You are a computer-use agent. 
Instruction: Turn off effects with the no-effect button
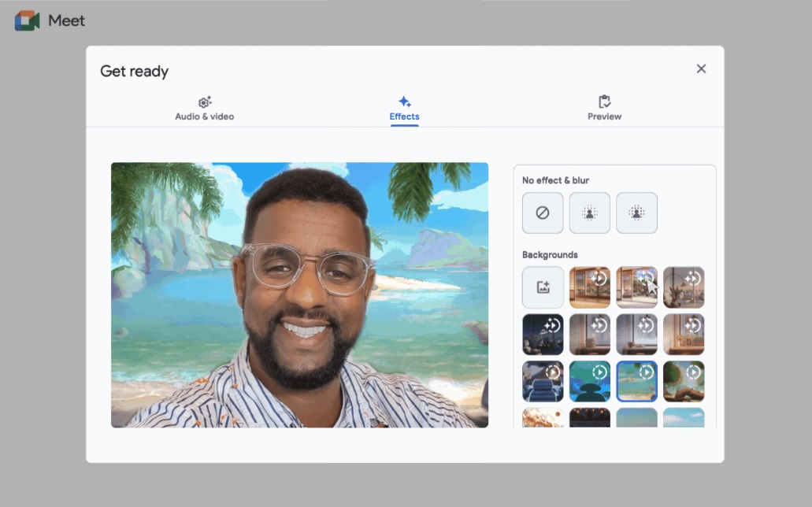[543, 213]
